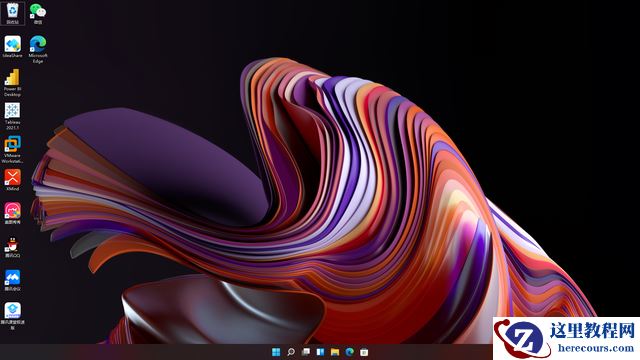Viewport: 640px width, 360px height.
Task: Select the VMware Workstation desktop shortcut
Action: (13, 149)
